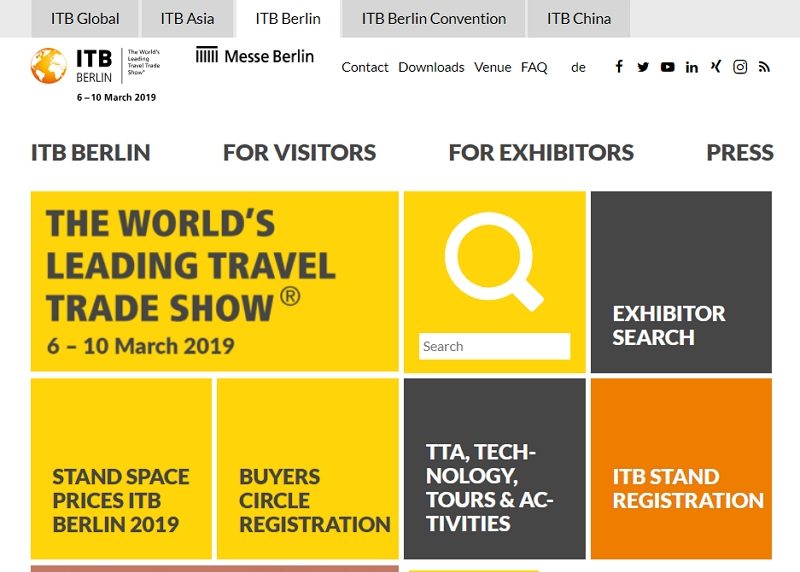Open the Instagram icon link
Screen dimensions: 800x572
point(740,67)
